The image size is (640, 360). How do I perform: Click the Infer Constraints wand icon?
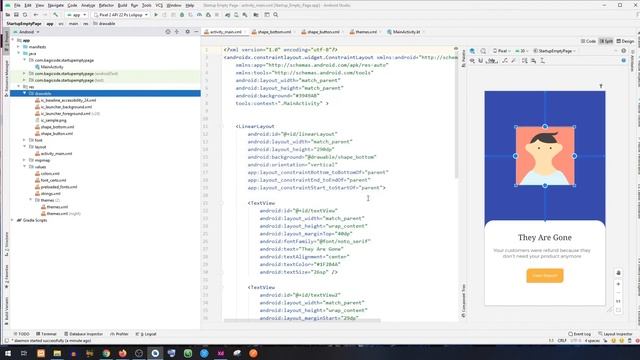[513, 60]
